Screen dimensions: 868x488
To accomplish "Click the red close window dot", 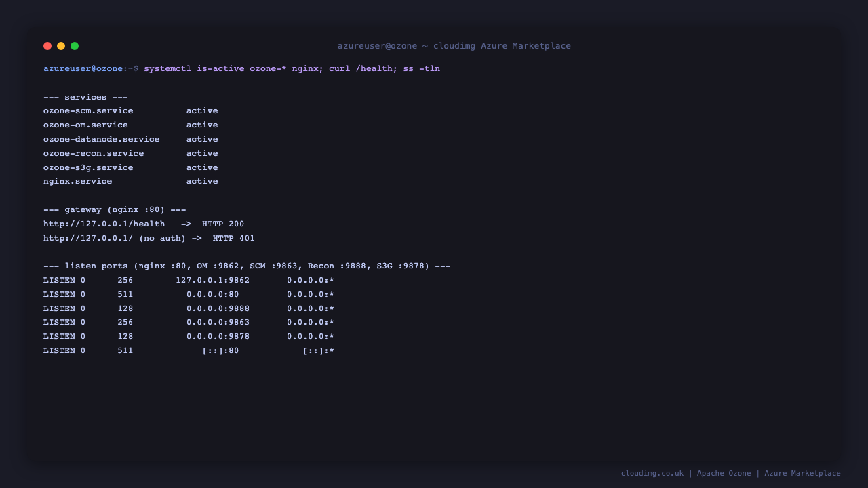I will coord(47,46).
